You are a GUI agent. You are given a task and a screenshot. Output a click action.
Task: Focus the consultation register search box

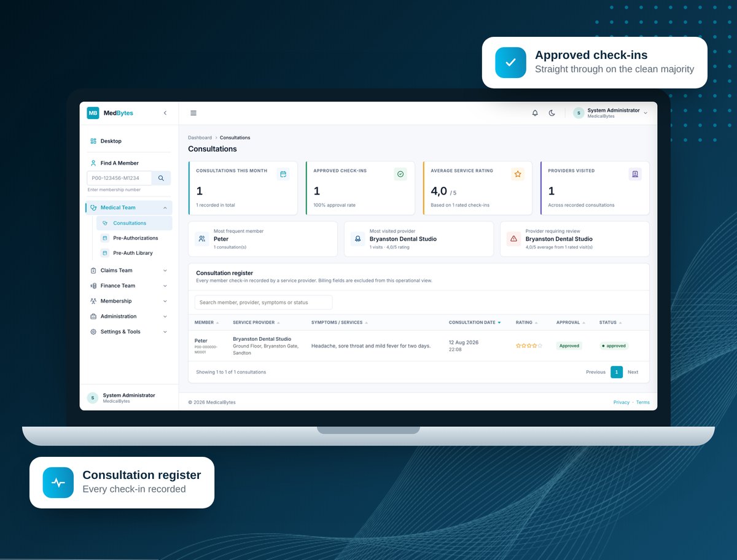[263, 302]
